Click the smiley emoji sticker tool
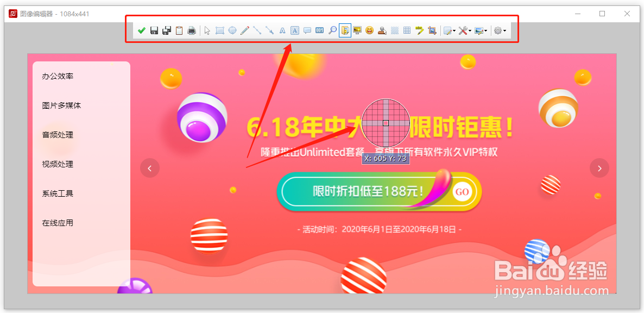644x313 pixels. click(370, 30)
